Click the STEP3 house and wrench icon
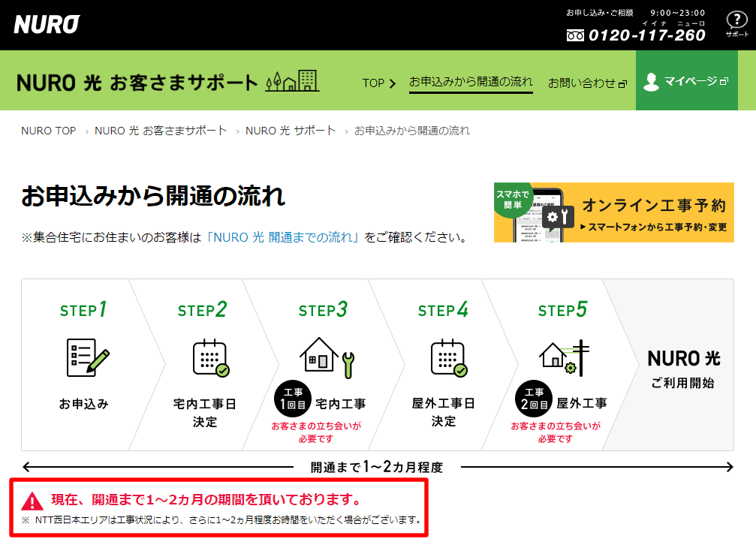756x542 pixels. tap(327, 357)
